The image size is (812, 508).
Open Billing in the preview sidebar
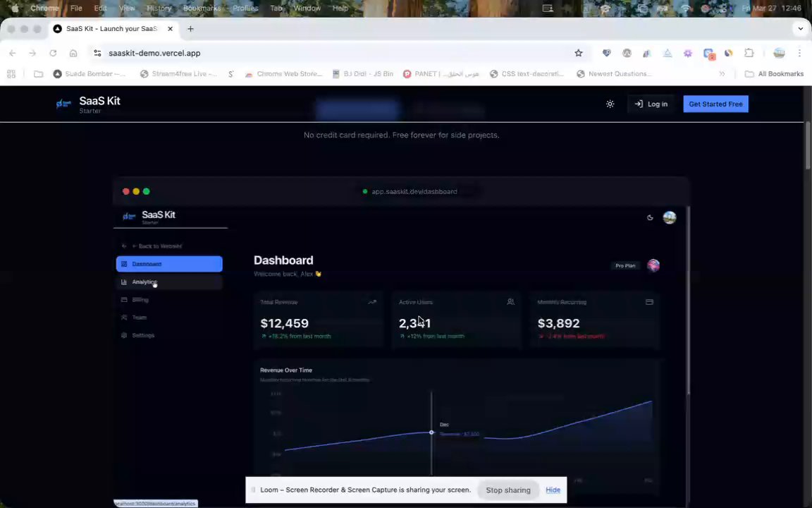point(169,300)
